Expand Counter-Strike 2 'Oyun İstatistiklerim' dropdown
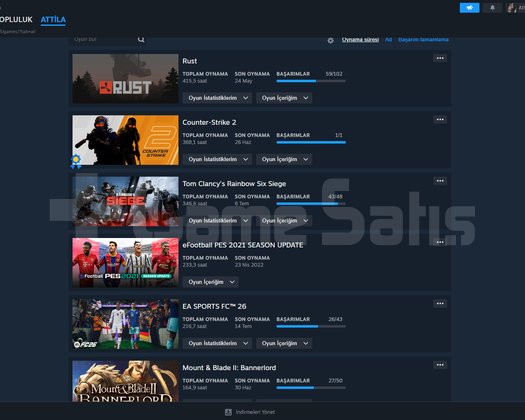 (x=217, y=159)
